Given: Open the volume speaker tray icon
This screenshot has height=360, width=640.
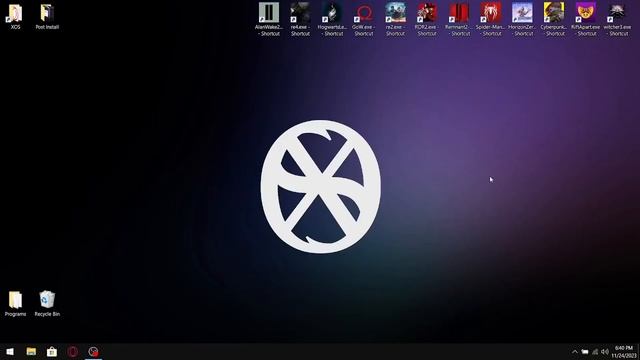Looking at the screenshot, I should [605, 352].
